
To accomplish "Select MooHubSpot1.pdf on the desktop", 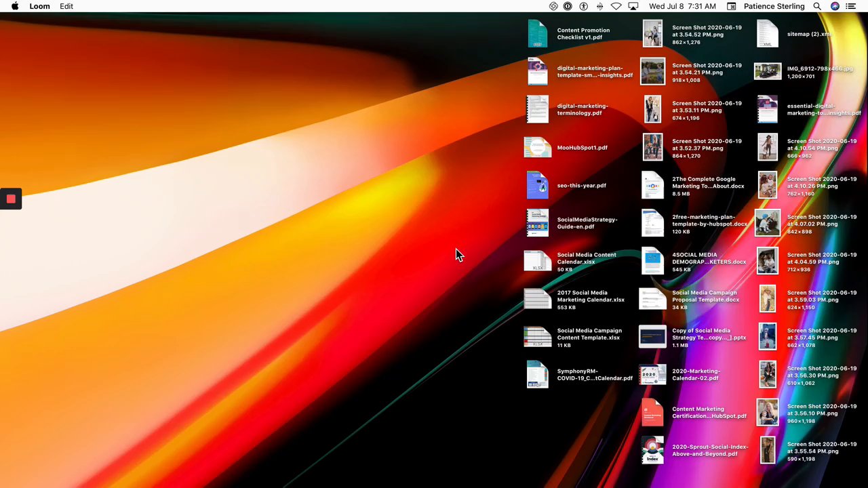I will point(537,147).
